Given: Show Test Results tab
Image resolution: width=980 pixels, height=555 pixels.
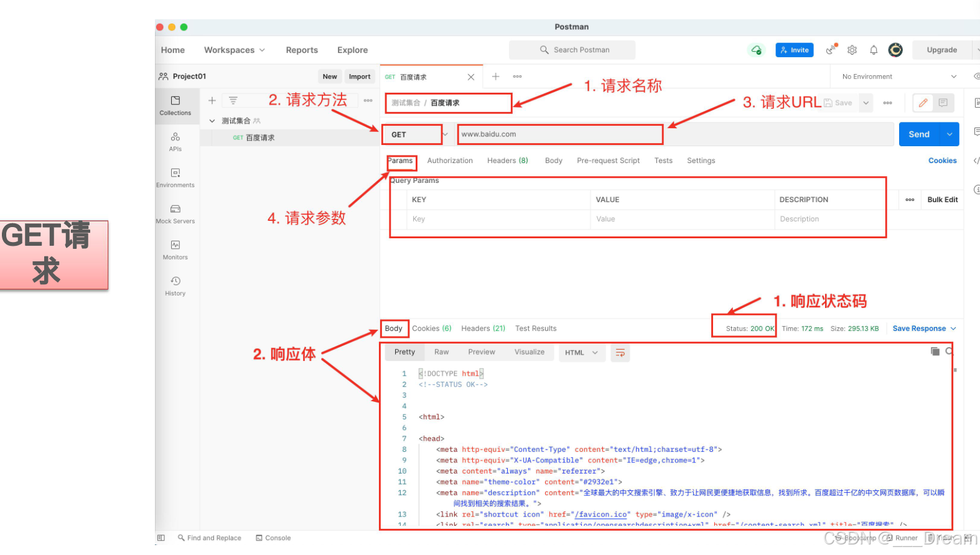Looking at the screenshot, I should 536,329.
